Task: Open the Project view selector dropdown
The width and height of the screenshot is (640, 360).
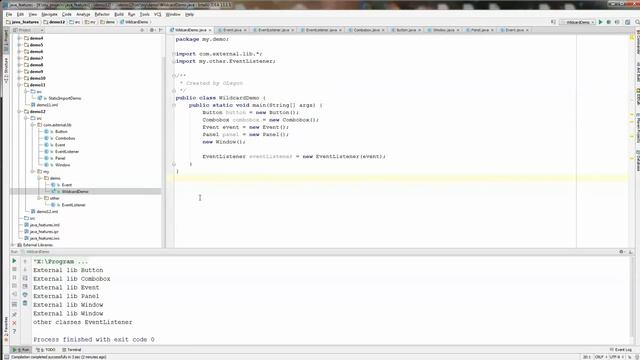Action: (x=28, y=30)
